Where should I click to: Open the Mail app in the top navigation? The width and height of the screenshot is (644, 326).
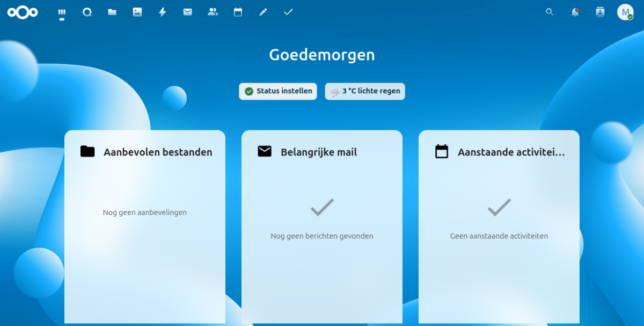187,12
